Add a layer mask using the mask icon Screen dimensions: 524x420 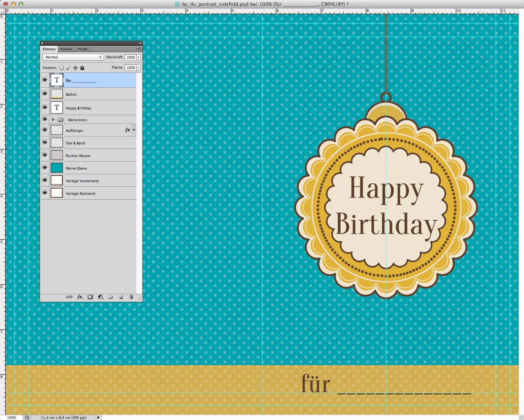point(90,297)
